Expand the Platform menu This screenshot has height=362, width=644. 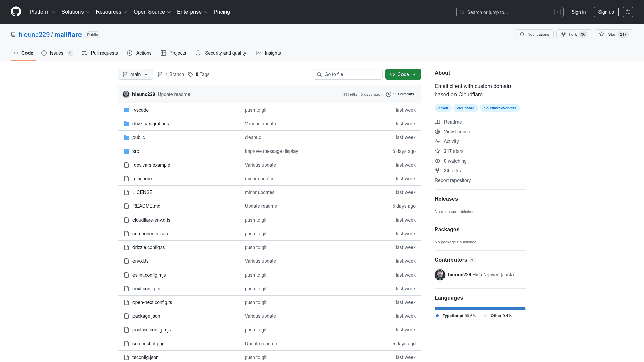42,12
